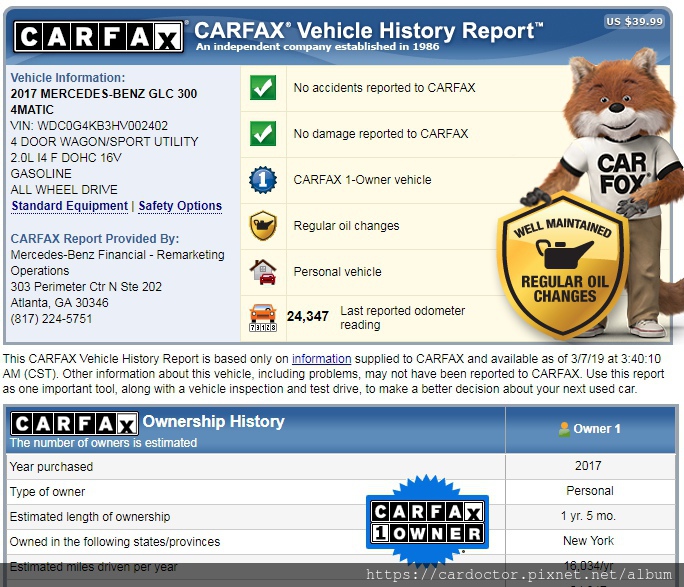Select 'No damage reported to CARFAX' text

pos(381,133)
